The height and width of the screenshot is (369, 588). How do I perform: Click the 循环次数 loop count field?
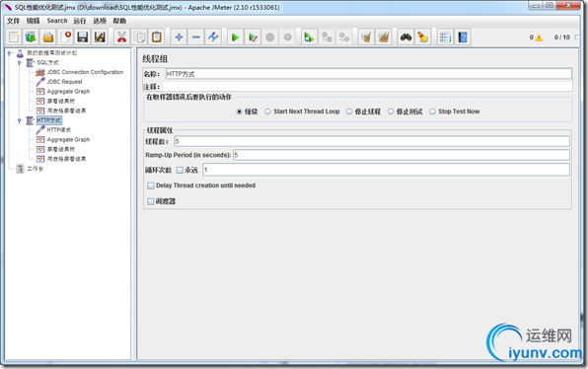point(386,170)
